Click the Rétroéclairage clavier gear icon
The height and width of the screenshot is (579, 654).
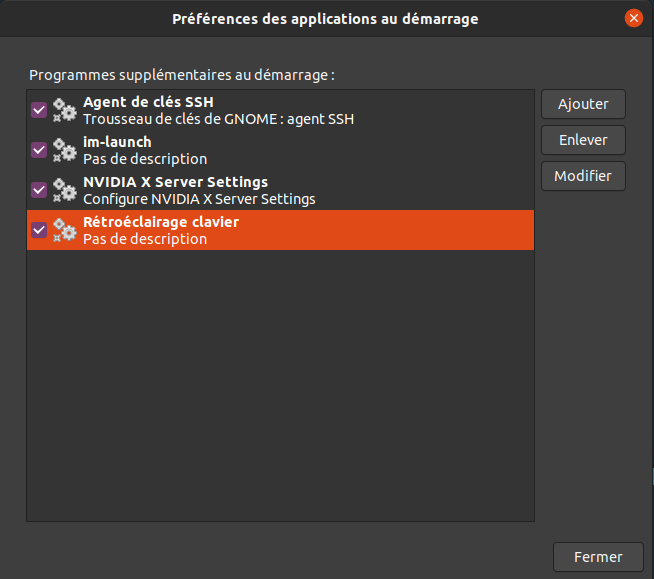(65, 230)
